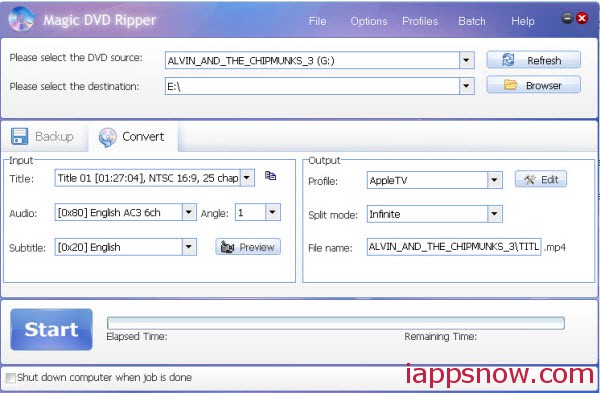Open the Batch menu
The height and width of the screenshot is (393, 600).
pyautogui.click(x=472, y=21)
